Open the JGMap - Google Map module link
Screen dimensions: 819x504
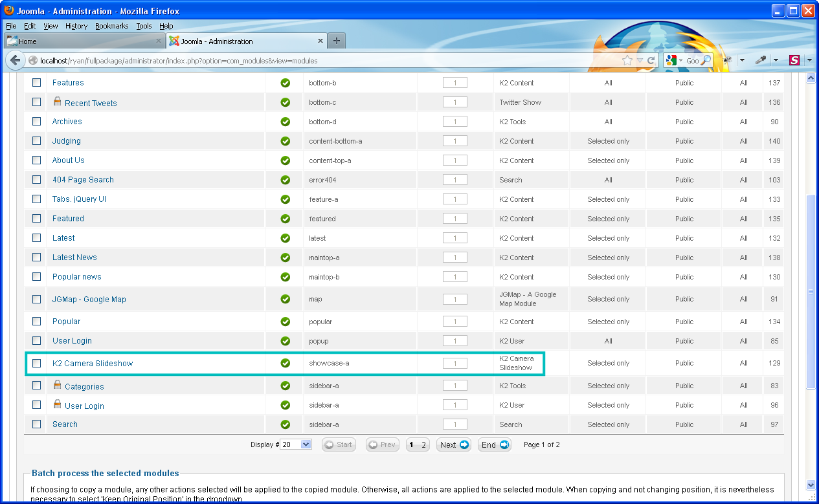tap(89, 300)
